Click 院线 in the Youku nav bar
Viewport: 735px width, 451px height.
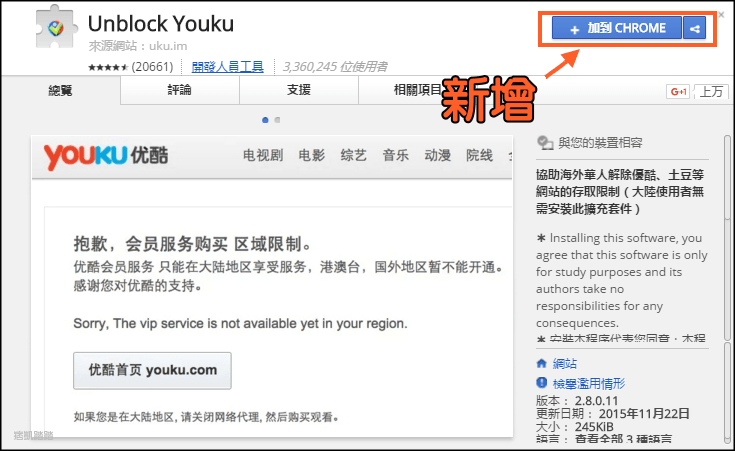[479, 155]
